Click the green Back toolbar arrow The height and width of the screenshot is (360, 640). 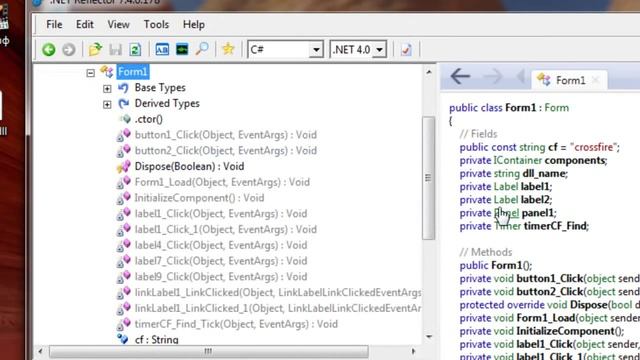49,50
